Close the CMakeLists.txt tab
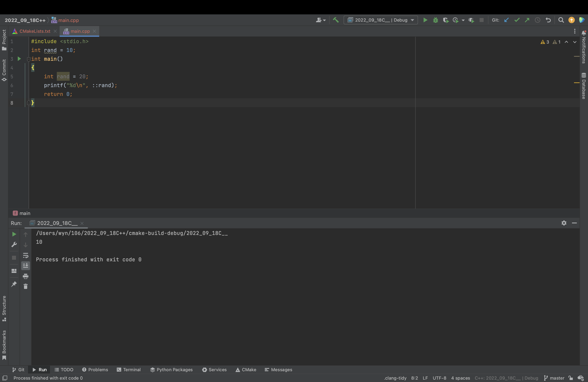This screenshot has height=382, width=588. click(55, 31)
